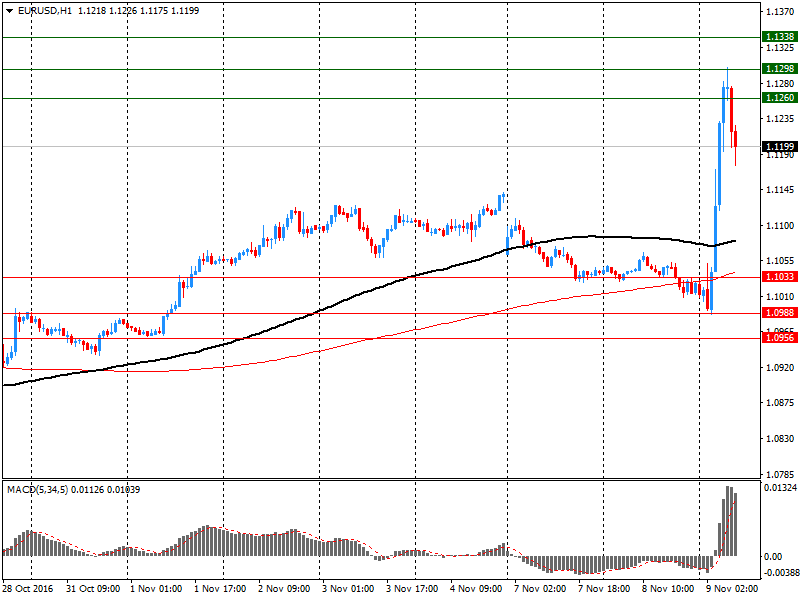Select the 1.1260 green resistance price label

779,97
